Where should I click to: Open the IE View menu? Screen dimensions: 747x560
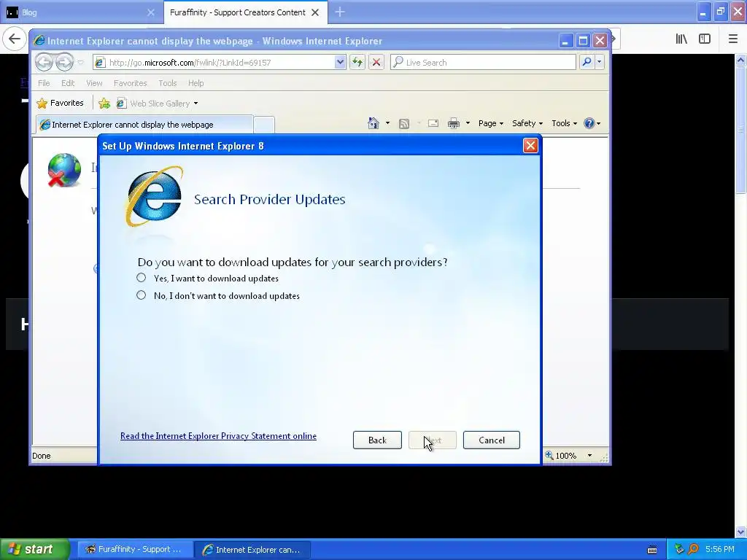(94, 83)
